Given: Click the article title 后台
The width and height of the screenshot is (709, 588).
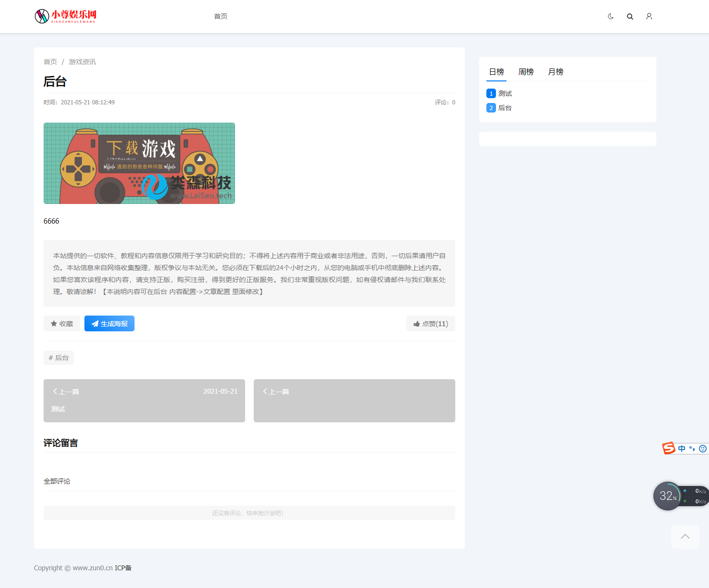Looking at the screenshot, I should click(x=55, y=81).
